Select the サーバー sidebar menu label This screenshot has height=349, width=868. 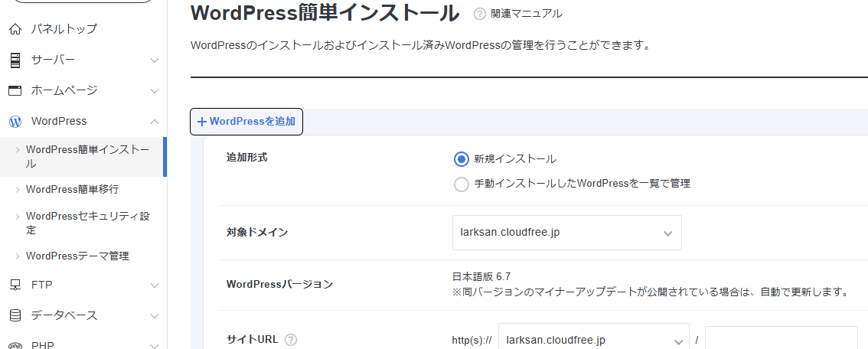[x=53, y=60]
